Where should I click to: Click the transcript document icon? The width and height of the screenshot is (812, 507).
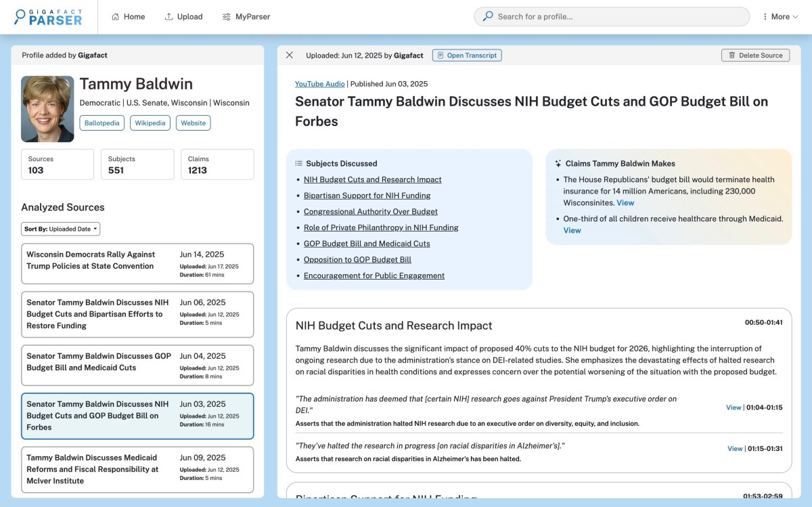pos(440,56)
